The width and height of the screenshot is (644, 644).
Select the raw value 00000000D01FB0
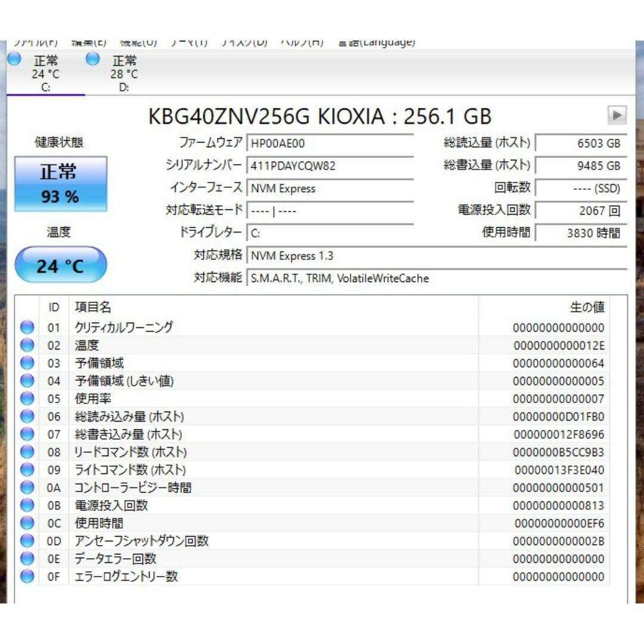559,417
